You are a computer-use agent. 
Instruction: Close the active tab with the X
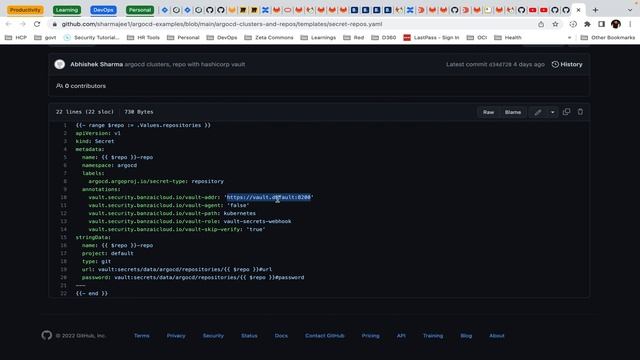pos(578,10)
